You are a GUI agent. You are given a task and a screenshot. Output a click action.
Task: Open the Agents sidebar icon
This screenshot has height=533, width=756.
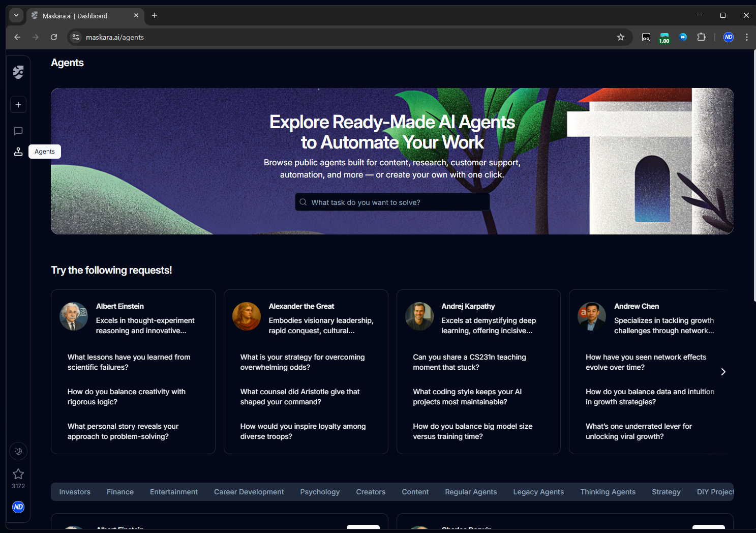coord(18,152)
